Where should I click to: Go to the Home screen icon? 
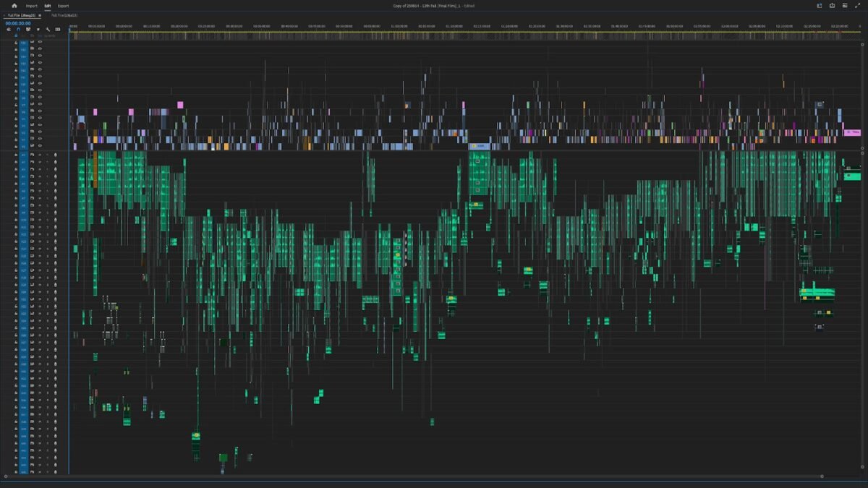click(x=14, y=6)
